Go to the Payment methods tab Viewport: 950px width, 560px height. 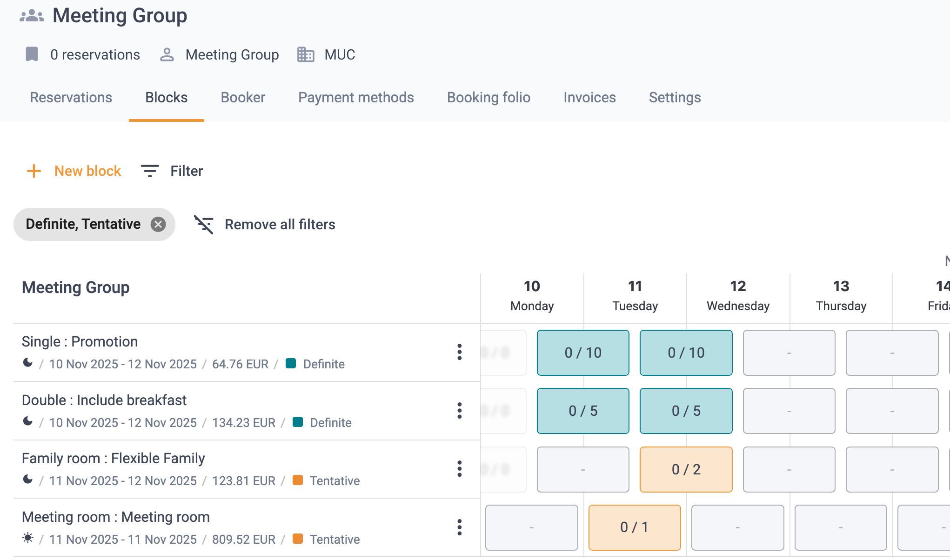tap(356, 98)
